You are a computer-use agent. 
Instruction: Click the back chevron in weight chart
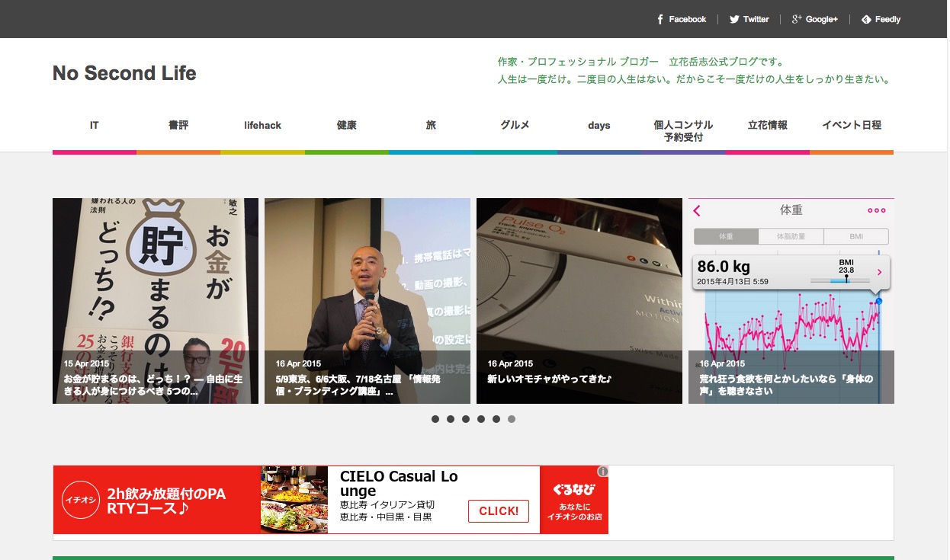(x=697, y=211)
